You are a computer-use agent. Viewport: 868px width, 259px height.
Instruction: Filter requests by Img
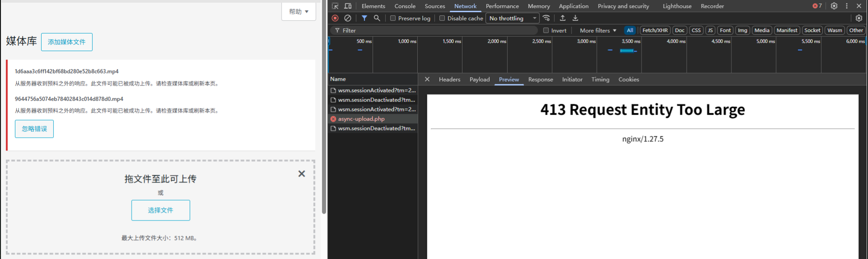[x=743, y=30]
